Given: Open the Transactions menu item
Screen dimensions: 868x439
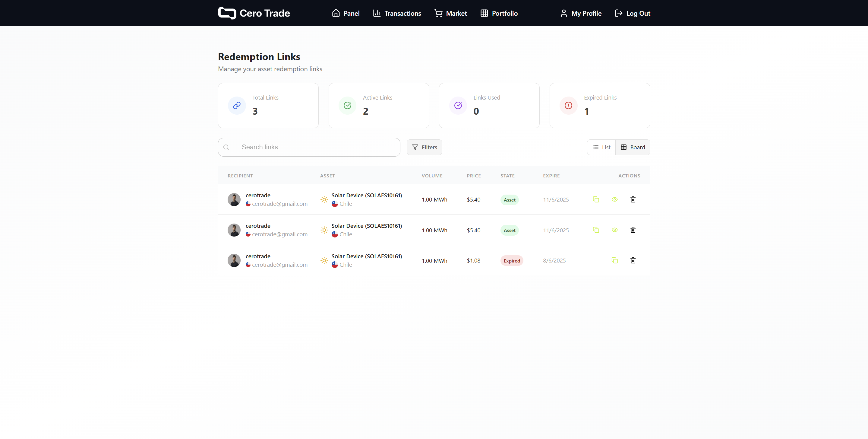Looking at the screenshot, I should tap(397, 13).
